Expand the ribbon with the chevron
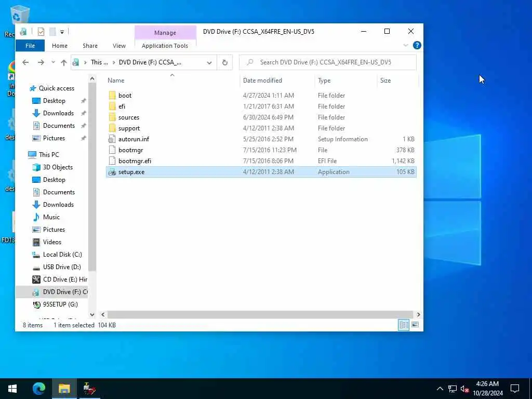532x399 pixels. pos(405,46)
